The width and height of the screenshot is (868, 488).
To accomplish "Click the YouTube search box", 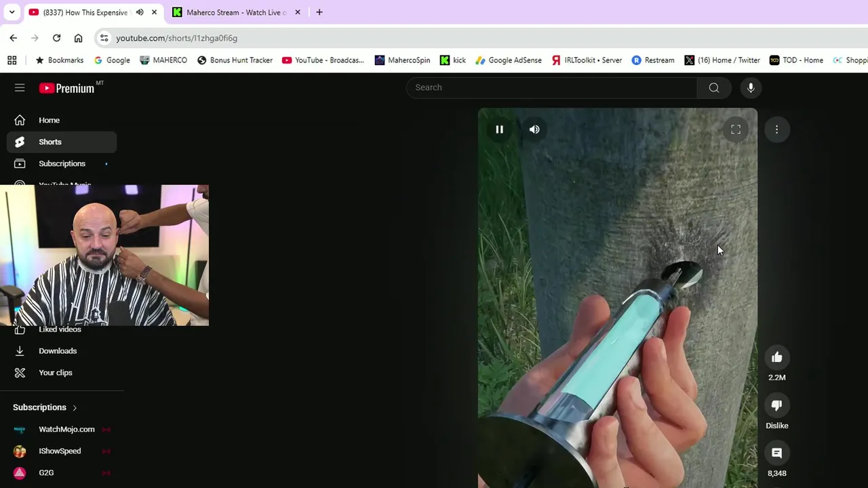I will pos(551,87).
